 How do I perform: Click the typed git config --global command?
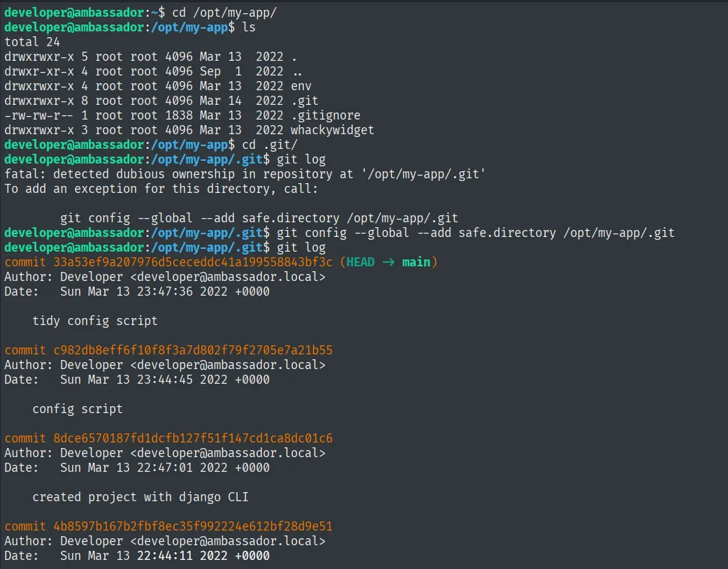pyautogui.click(x=475, y=233)
